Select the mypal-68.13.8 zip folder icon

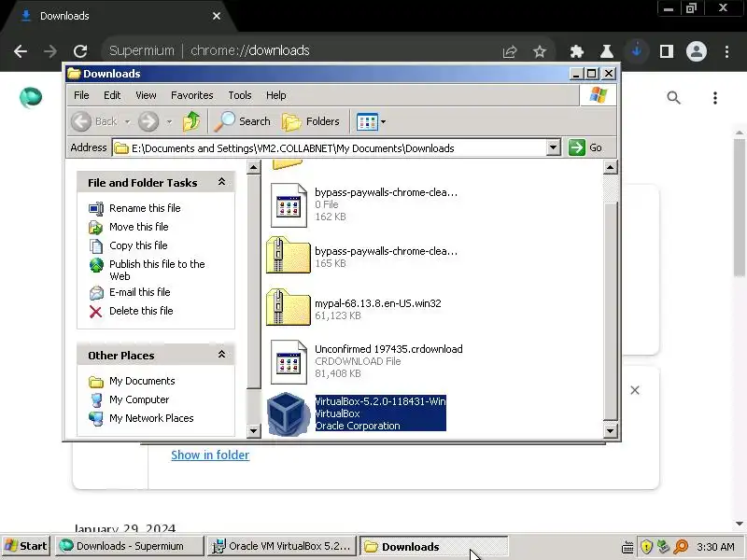point(289,308)
